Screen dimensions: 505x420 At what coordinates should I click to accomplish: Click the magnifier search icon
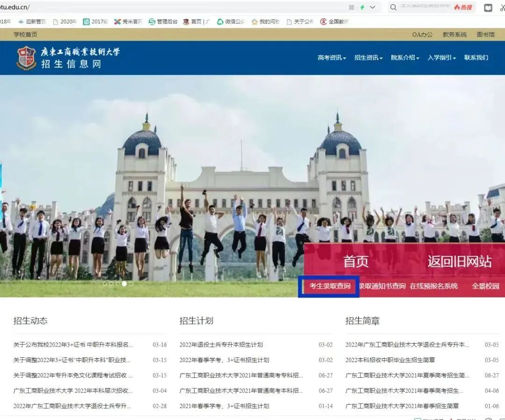393,7
